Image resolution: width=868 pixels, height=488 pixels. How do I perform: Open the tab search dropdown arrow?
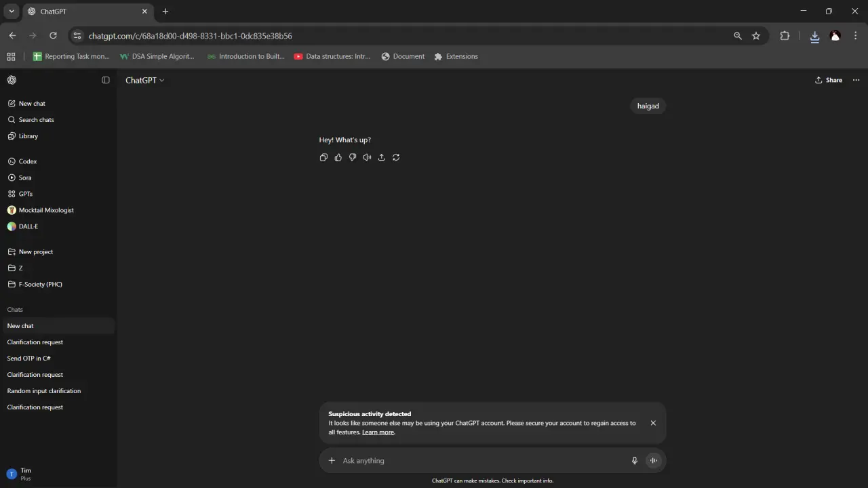(x=12, y=12)
